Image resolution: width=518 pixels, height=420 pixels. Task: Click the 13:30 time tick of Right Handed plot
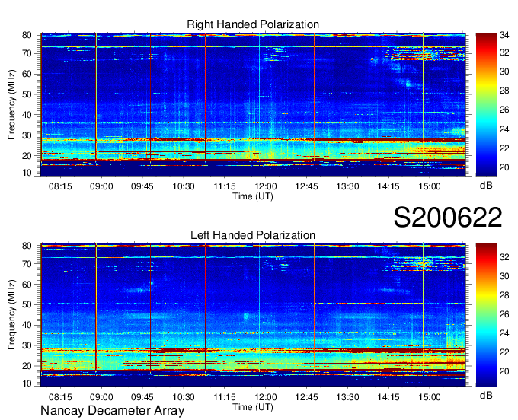click(x=347, y=186)
